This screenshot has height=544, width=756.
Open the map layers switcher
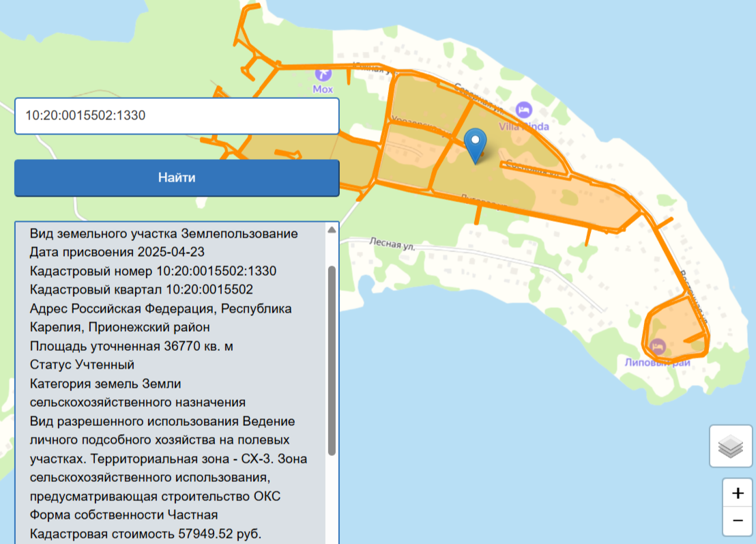tap(731, 446)
